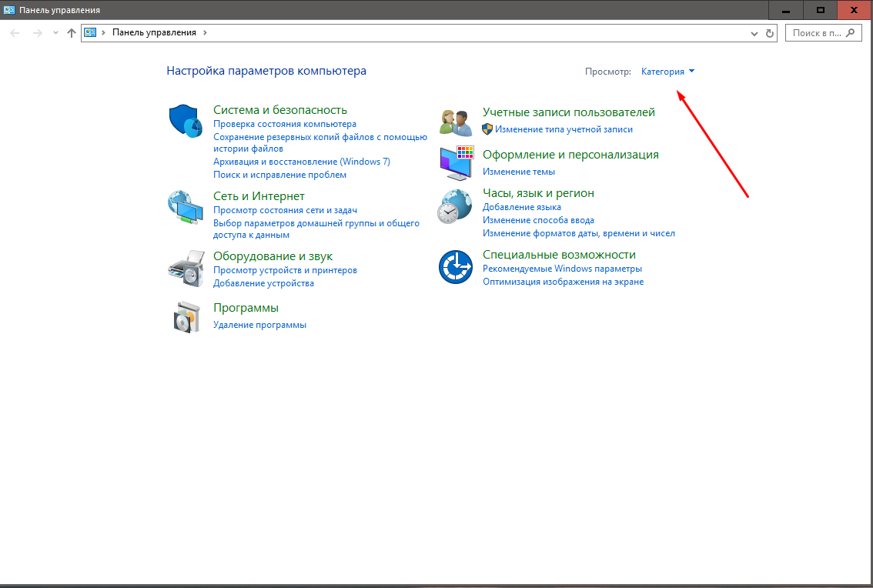Open Выбор параметров домашней группы link
Screen dimensions: 873x588
[316, 229]
